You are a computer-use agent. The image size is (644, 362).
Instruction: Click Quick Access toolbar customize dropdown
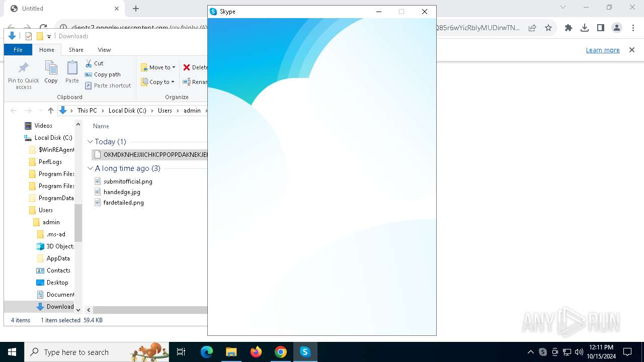coord(49,36)
